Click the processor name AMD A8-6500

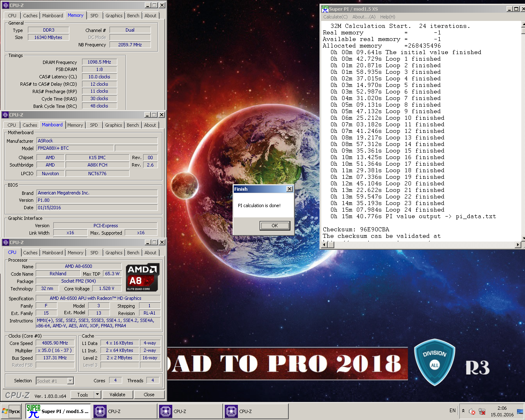pos(78,266)
